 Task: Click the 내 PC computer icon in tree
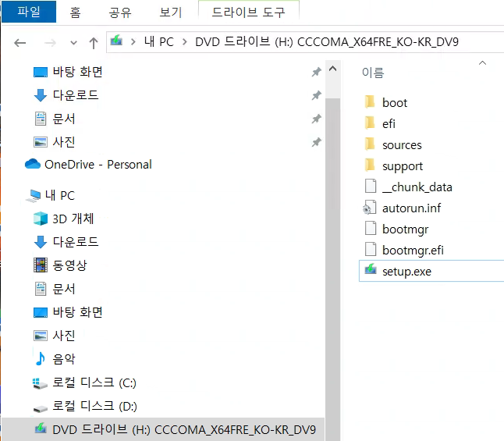pos(34,196)
